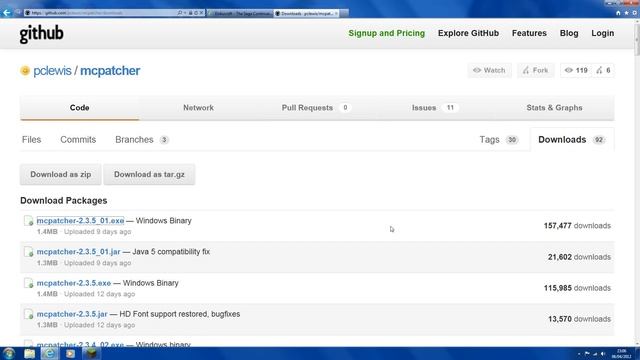Screen dimensions: 640x360
Task: Click the page vertical scrollbar
Action: pyautogui.click(x=637, y=183)
